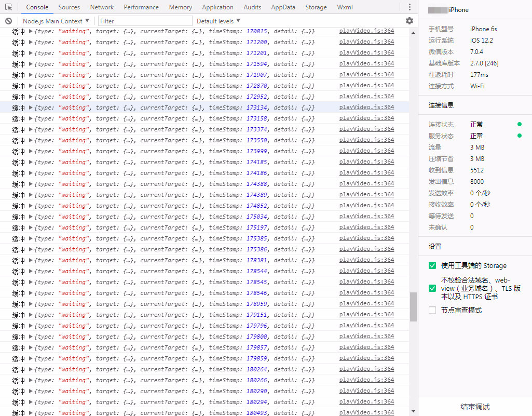Switch to the Console tab
This screenshot has height=416, width=532.
37,7
